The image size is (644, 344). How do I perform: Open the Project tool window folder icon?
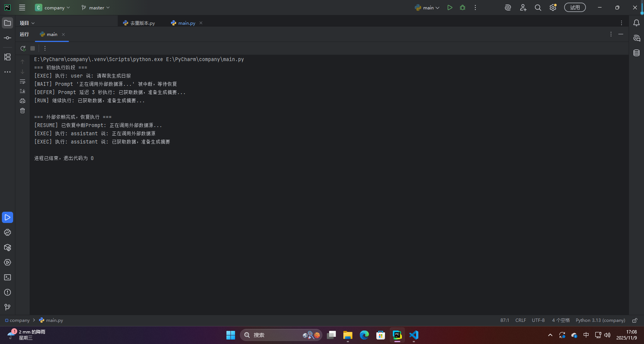pos(7,23)
